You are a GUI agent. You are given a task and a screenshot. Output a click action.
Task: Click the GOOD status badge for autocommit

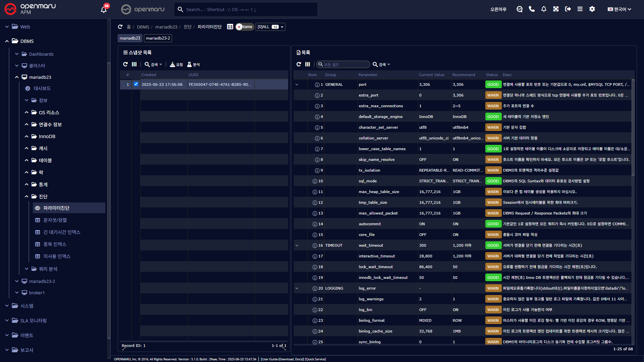[493, 224]
